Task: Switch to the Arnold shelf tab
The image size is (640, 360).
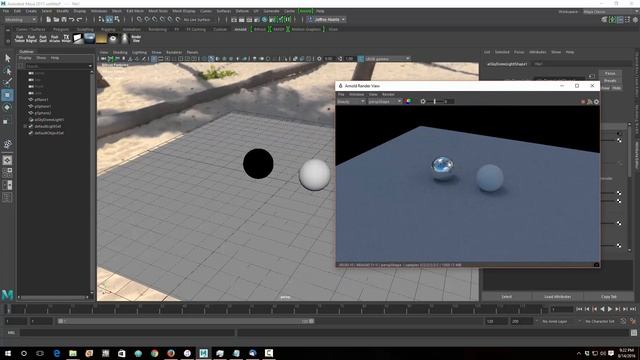Action: click(x=240, y=29)
